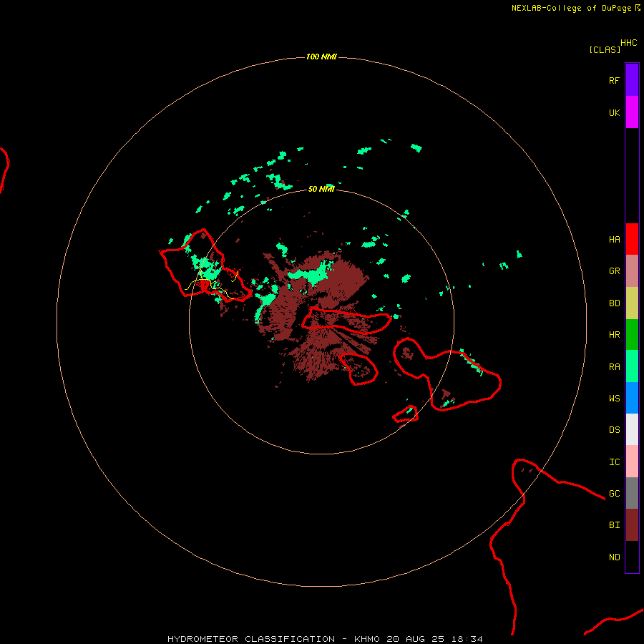Click the HA legend label
This screenshot has width=644, height=644.
(614, 240)
